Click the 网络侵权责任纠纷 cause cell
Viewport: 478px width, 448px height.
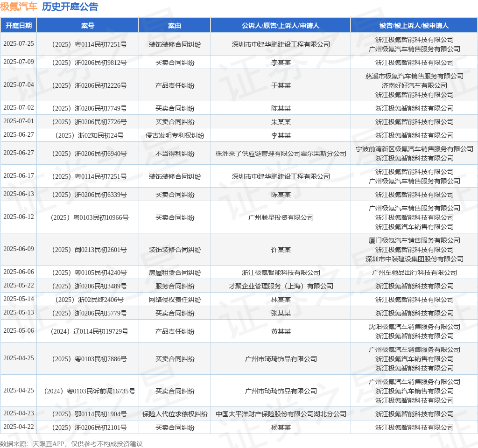[175, 300]
